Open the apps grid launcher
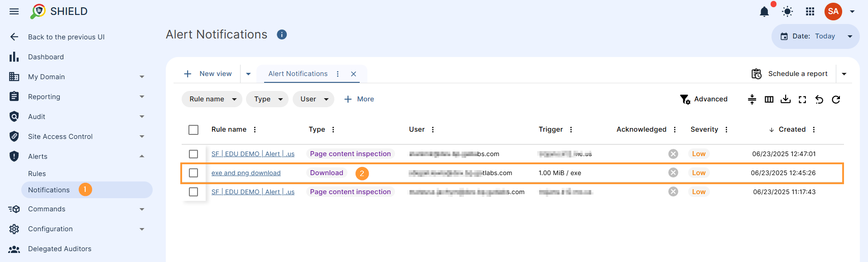This screenshot has width=868, height=262. coord(810,11)
